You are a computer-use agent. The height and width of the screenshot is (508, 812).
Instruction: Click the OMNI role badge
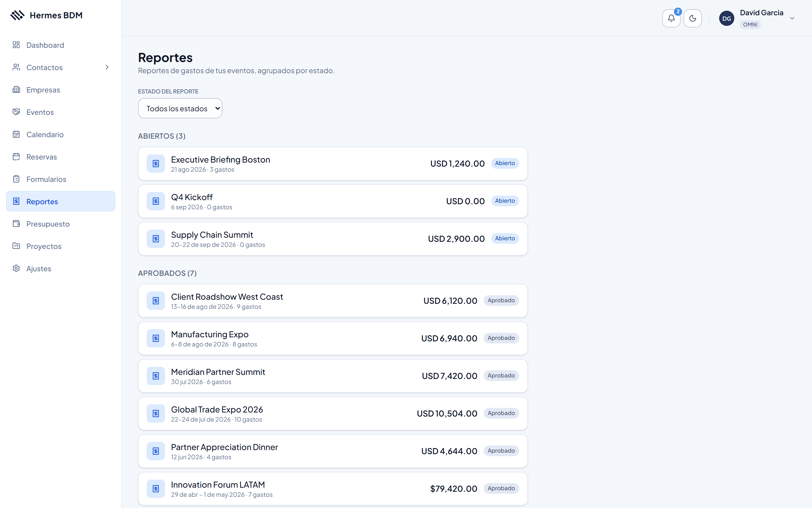pos(750,25)
